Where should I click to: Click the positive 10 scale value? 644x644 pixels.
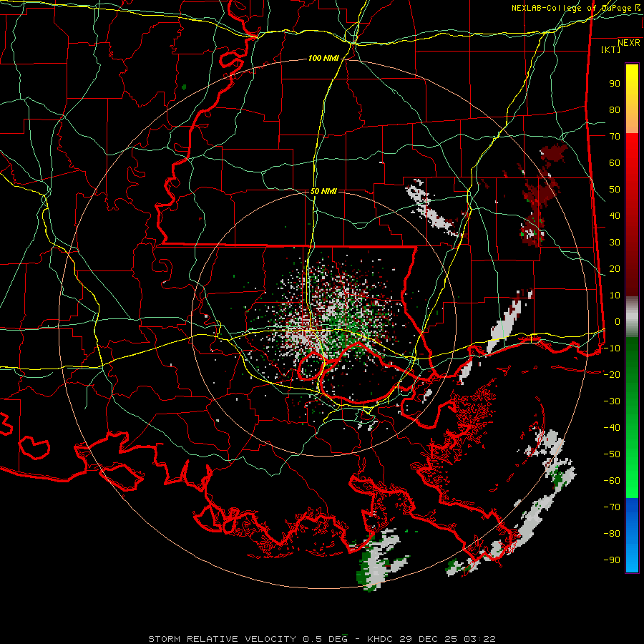tap(615, 296)
